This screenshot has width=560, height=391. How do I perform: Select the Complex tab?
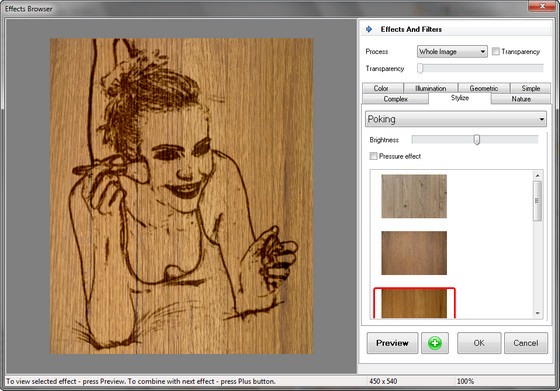point(395,99)
